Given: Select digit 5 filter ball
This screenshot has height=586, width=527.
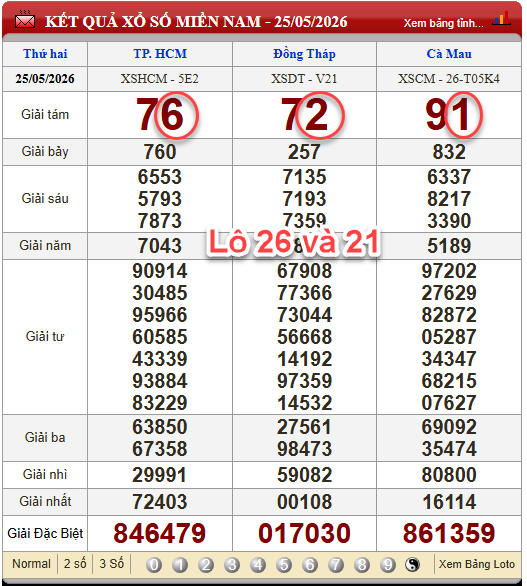Looking at the screenshot, I should tap(284, 565).
